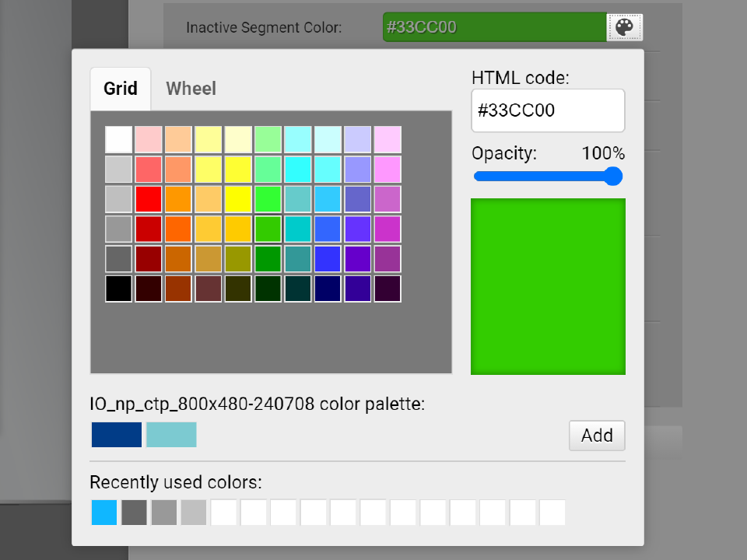Select the pure red grid swatch
Viewport: 747px width, 560px height.
pos(149,199)
